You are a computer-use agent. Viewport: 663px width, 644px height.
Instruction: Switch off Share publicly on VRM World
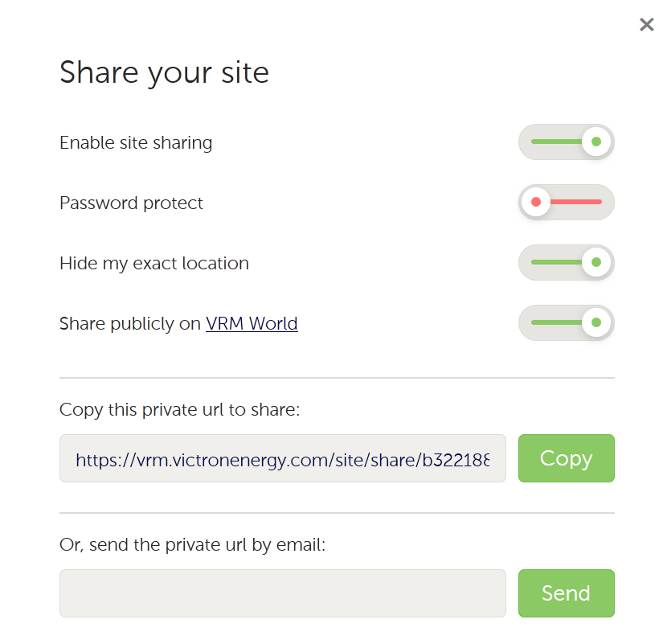tap(567, 323)
